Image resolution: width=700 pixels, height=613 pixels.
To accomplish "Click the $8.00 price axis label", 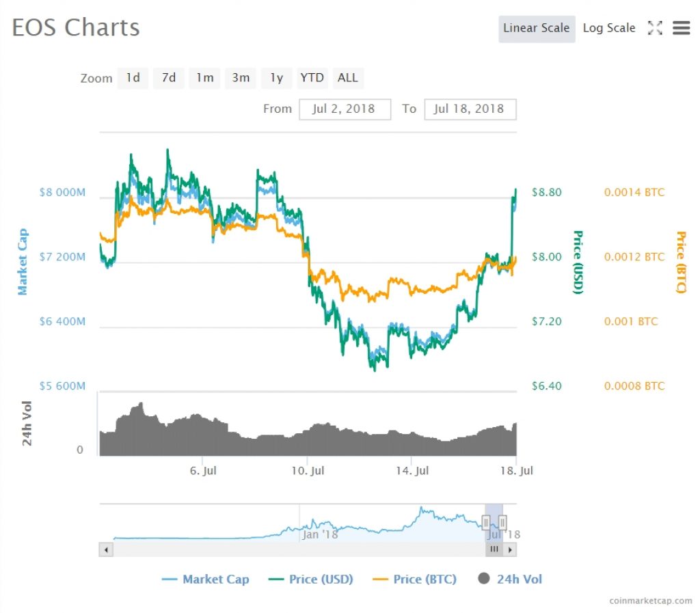I will point(547,257).
